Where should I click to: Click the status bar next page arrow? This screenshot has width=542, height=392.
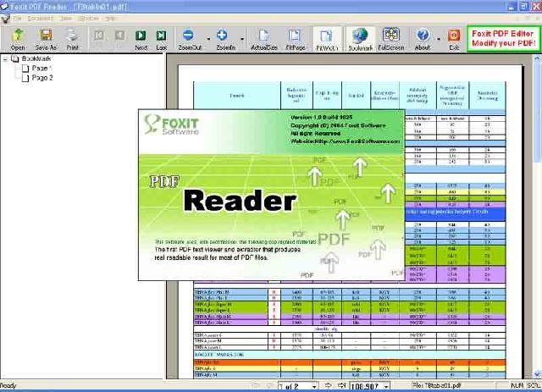(x=328, y=385)
